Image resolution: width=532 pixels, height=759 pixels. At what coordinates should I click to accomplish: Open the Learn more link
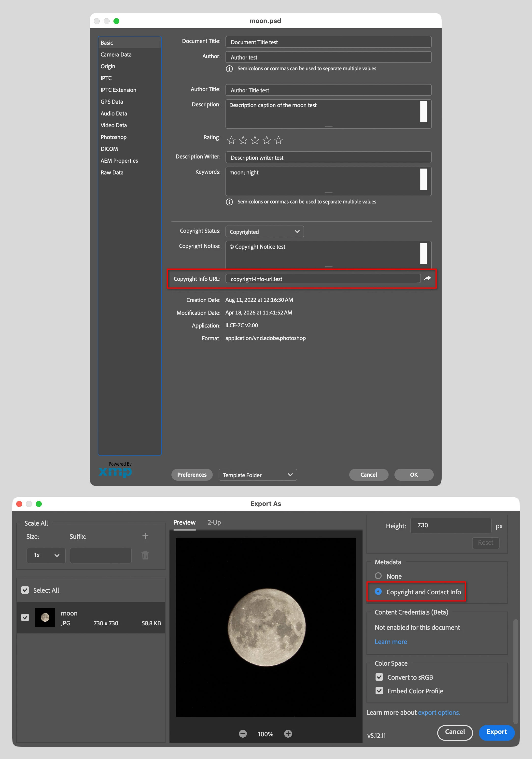click(x=391, y=642)
